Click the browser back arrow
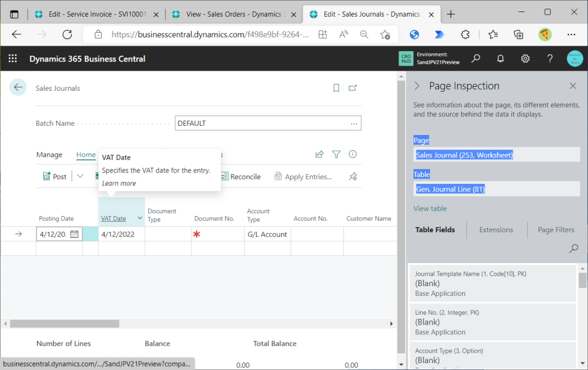Screen dimensions: 588x370 click(x=17, y=34)
